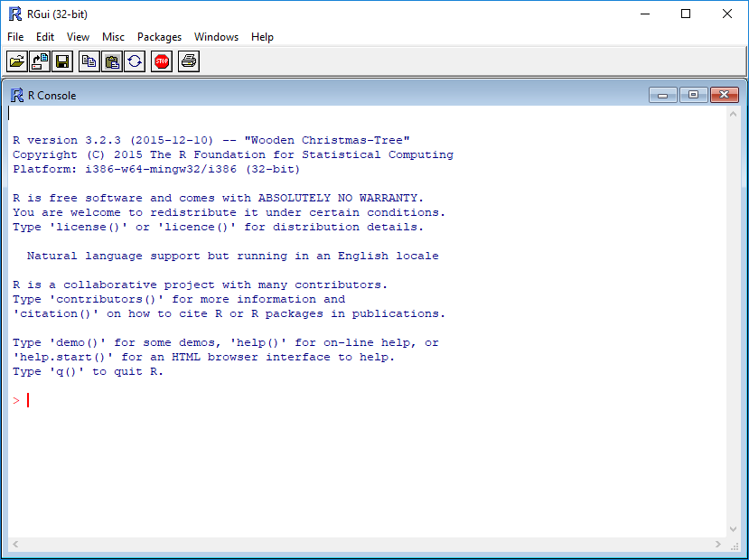Open the Misc menu

coord(113,37)
